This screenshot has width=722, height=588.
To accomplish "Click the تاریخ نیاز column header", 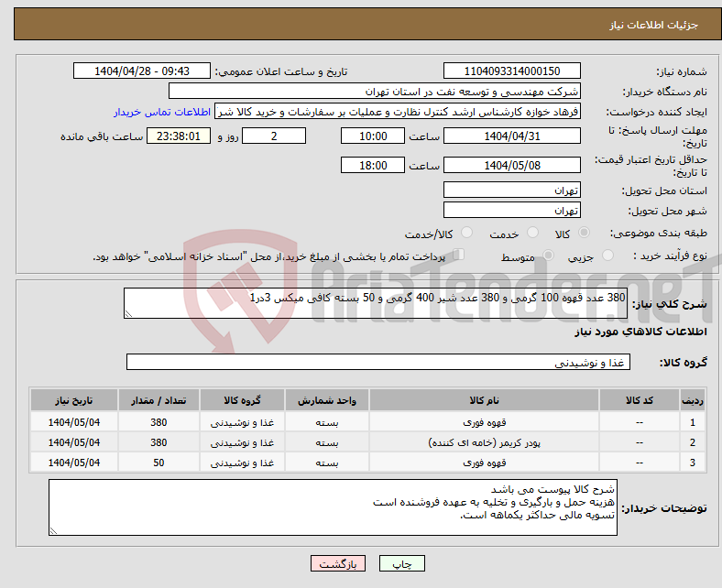I will pos(74,400).
